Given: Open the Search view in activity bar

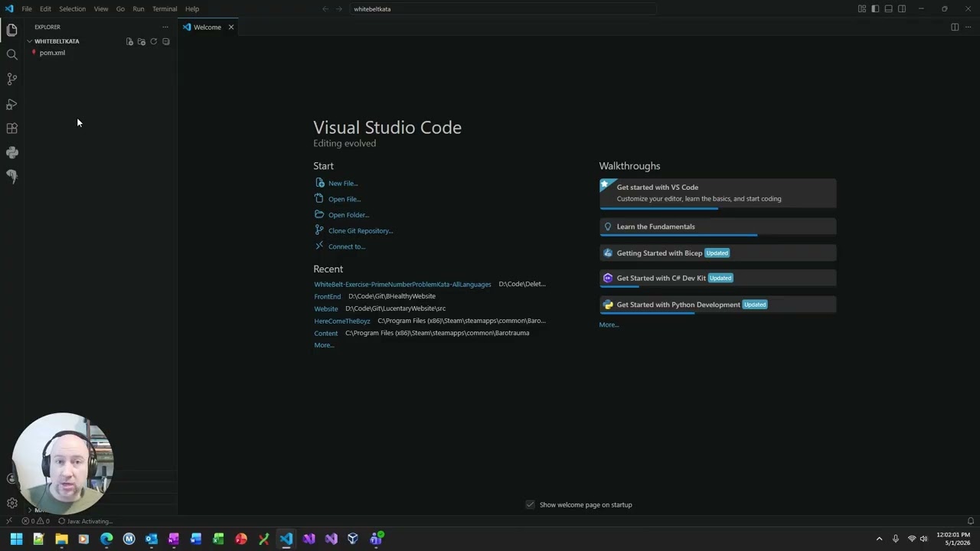Looking at the screenshot, I should pos(11,54).
